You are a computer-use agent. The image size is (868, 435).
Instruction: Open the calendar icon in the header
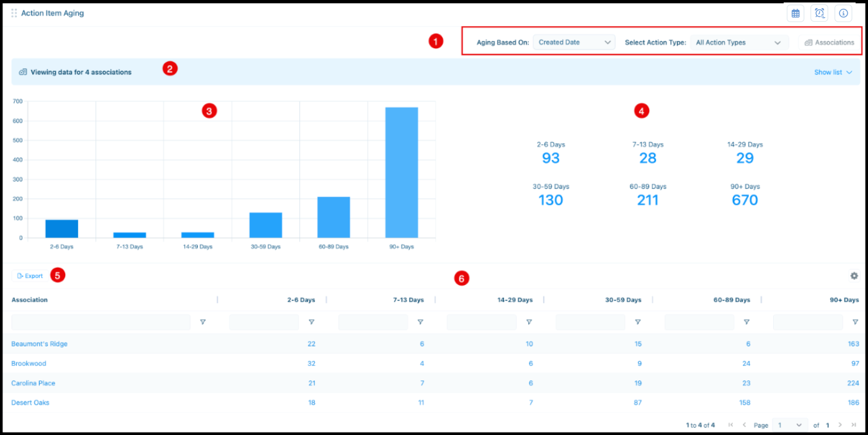click(x=795, y=13)
